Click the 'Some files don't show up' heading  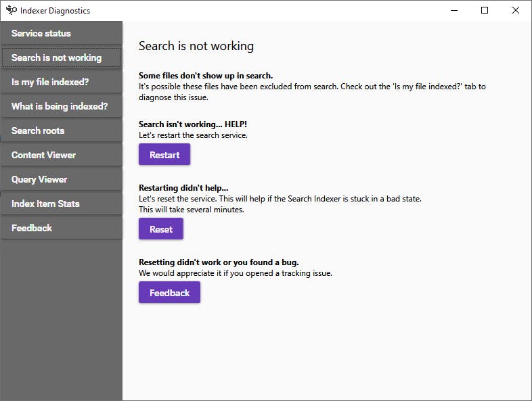pos(206,76)
